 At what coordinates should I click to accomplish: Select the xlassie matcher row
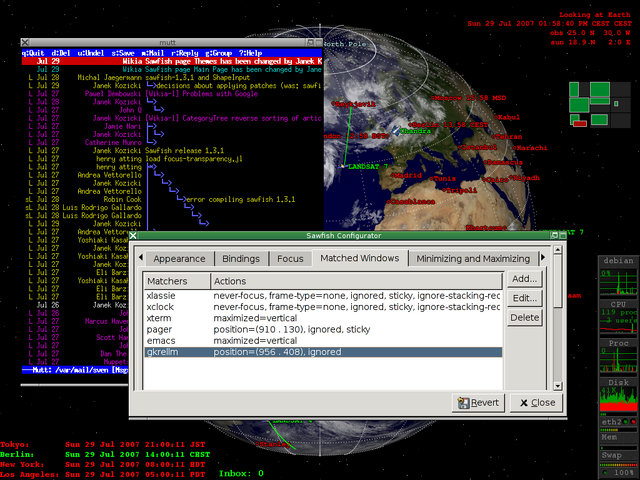(x=323, y=296)
